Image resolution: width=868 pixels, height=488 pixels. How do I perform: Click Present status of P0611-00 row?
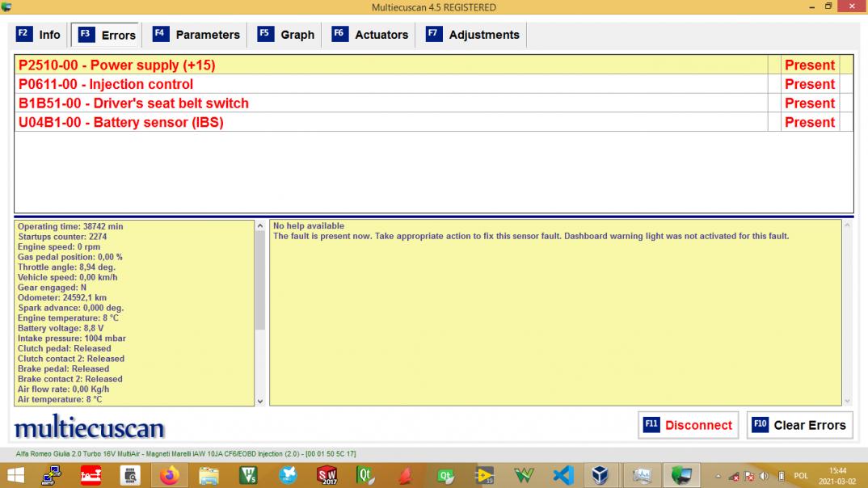pos(809,84)
